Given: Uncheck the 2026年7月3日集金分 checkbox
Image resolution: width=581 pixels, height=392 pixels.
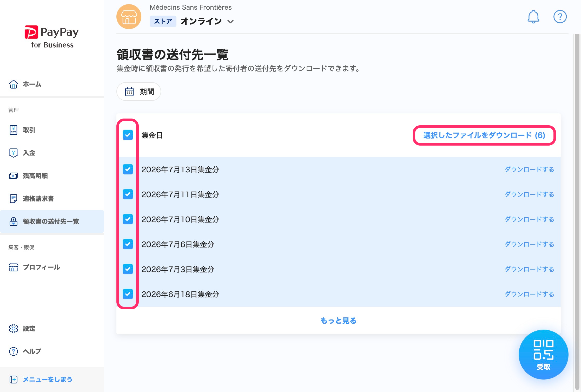Looking at the screenshot, I should (x=128, y=269).
